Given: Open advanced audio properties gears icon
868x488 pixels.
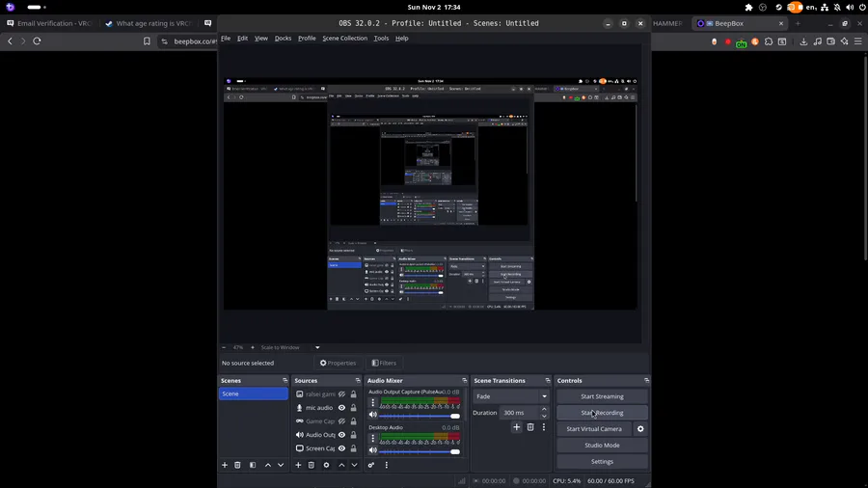Looking at the screenshot, I should (x=371, y=465).
